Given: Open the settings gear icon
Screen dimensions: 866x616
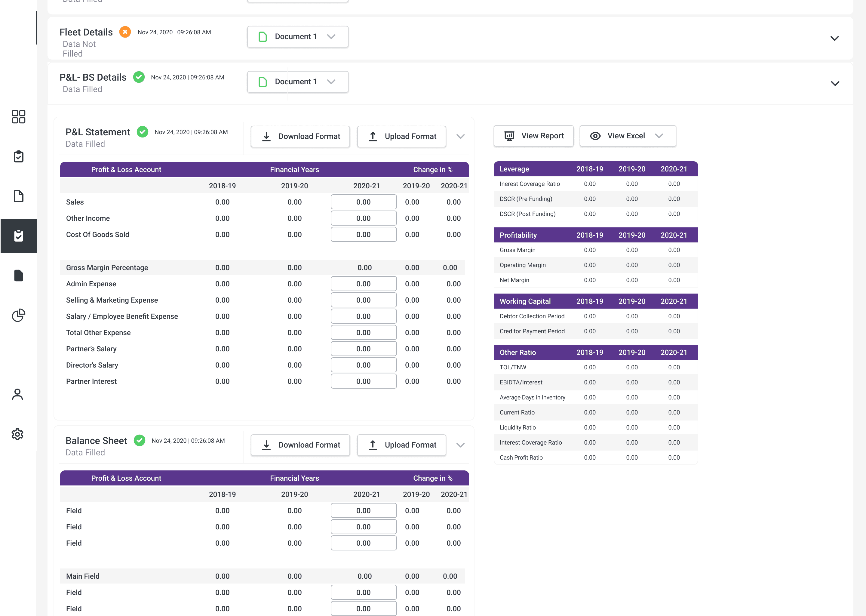Looking at the screenshot, I should 17,434.
